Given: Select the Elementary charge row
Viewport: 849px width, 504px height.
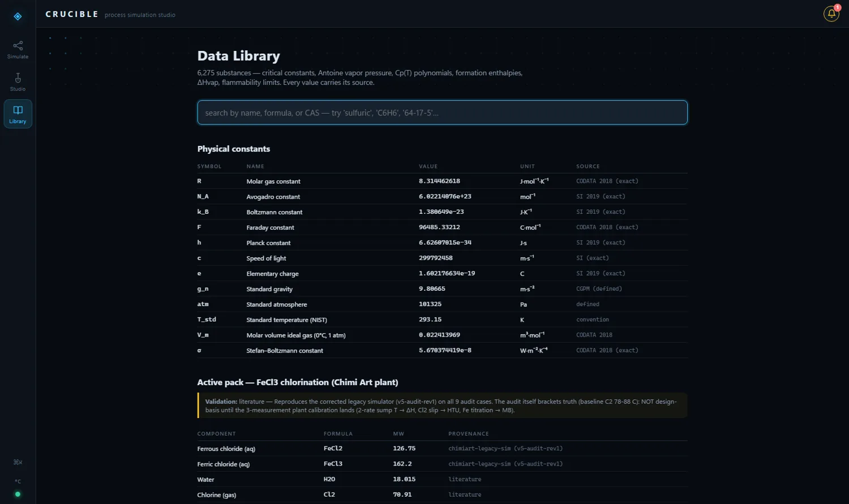Looking at the screenshot, I should pyautogui.click(x=442, y=273).
